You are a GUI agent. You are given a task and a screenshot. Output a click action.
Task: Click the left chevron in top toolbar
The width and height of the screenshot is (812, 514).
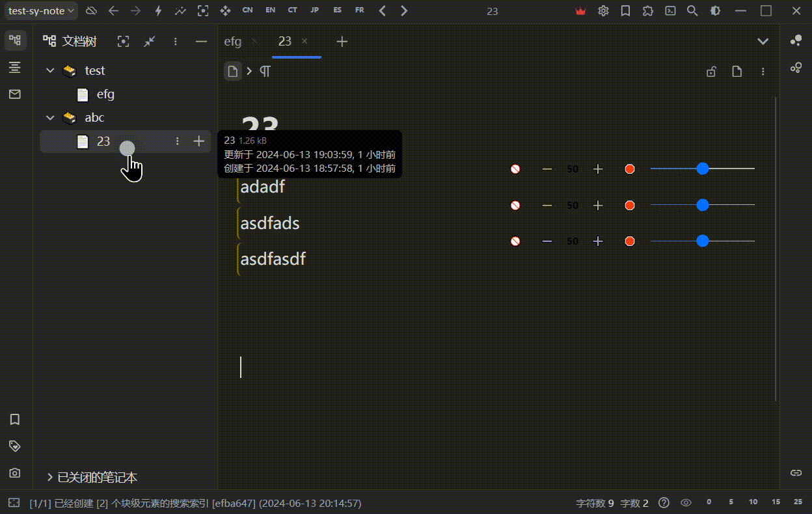(x=382, y=11)
